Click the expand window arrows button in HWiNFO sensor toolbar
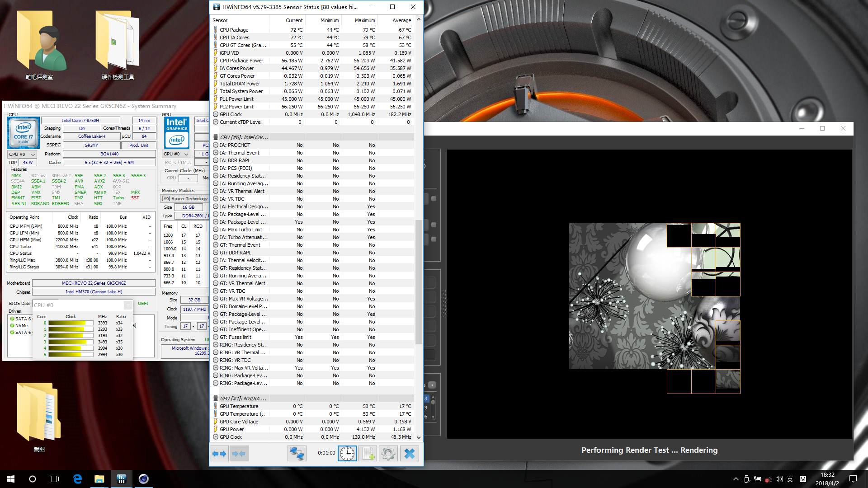Image resolution: width=868 pixels, height=488 pixels. [220, 453]
